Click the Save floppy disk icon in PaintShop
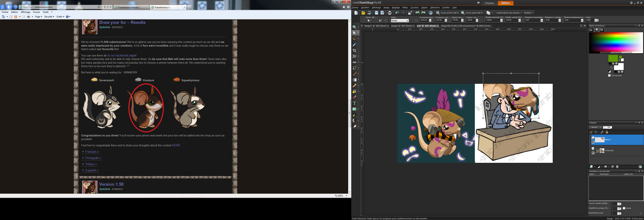The height and width of the screenshot is (220, 644). [376, 13]
